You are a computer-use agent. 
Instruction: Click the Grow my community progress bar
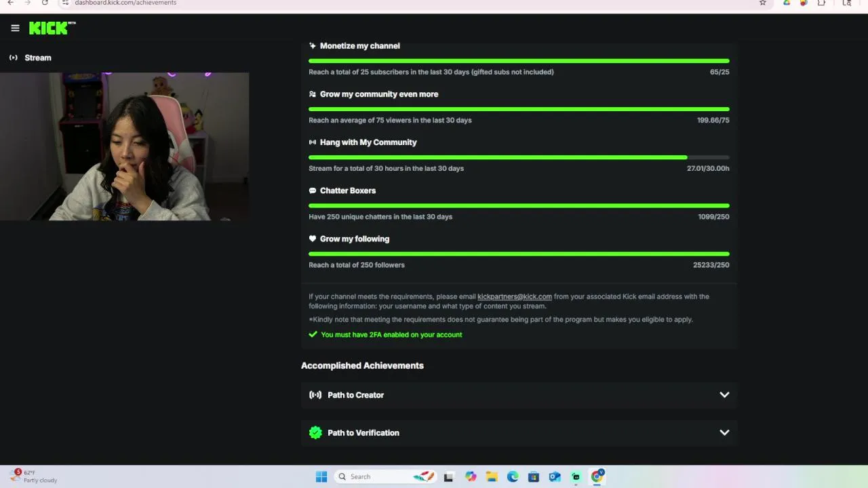(x=519, y=109)
